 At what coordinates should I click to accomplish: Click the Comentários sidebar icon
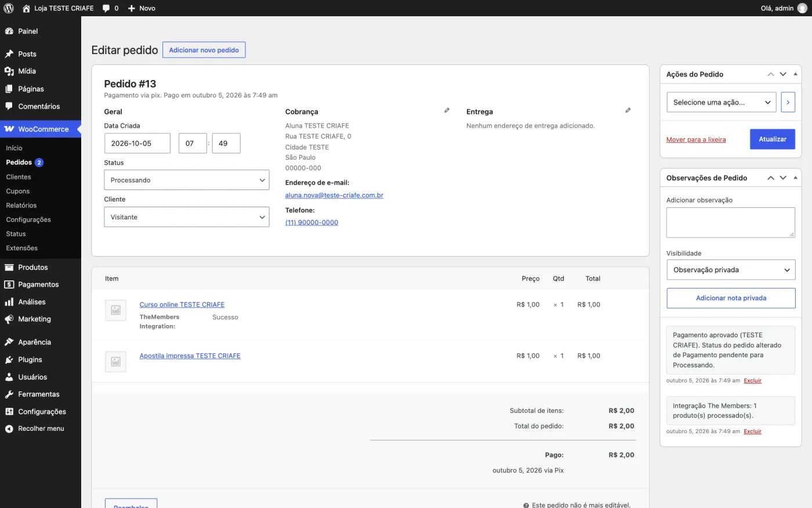pos(9,106)
